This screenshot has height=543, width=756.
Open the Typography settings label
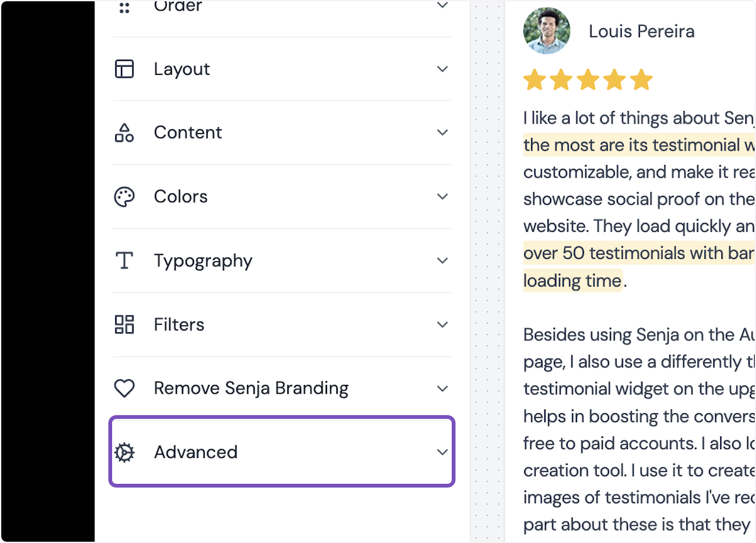click(203, 260)
